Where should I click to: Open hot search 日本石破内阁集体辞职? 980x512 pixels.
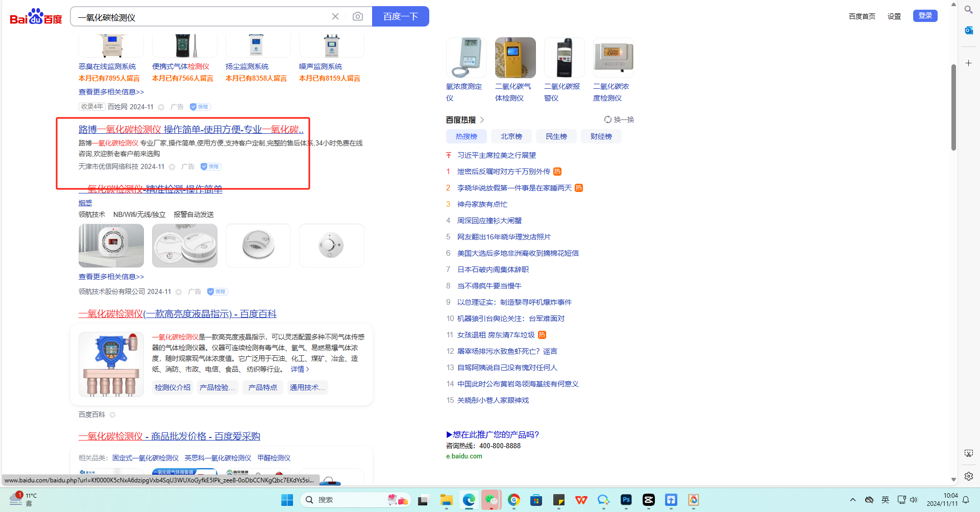tap(493, 270)
